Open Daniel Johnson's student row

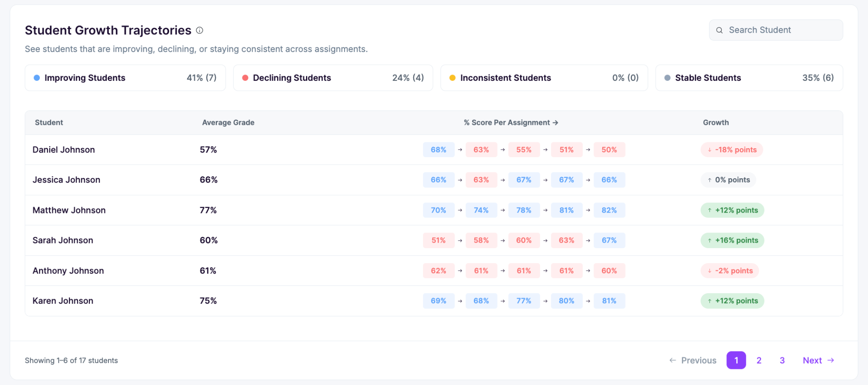pyautogui.click(x=434, y=150)
